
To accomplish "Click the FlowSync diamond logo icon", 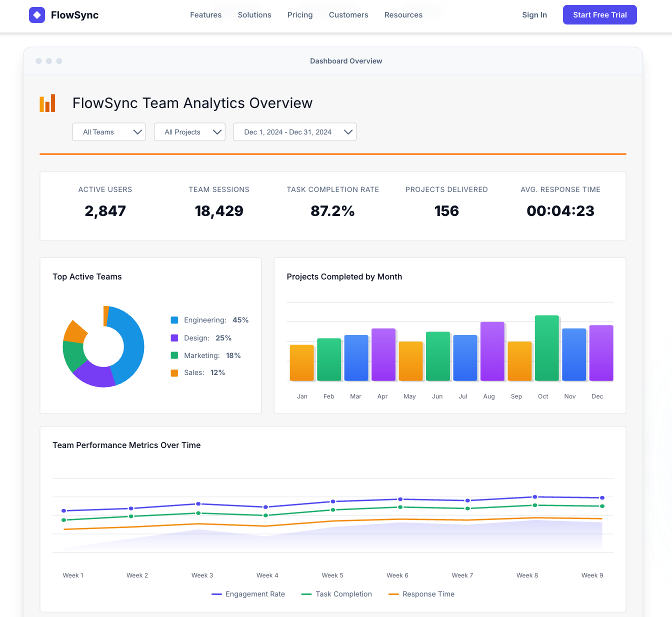I will (x=37, y=15).
